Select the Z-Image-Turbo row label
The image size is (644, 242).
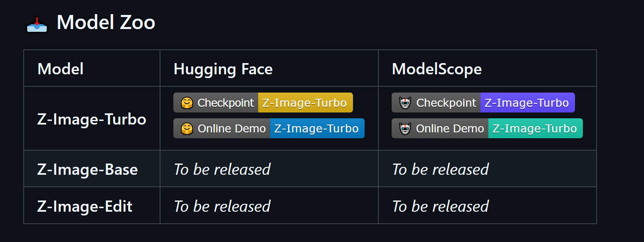click(92, 119)
